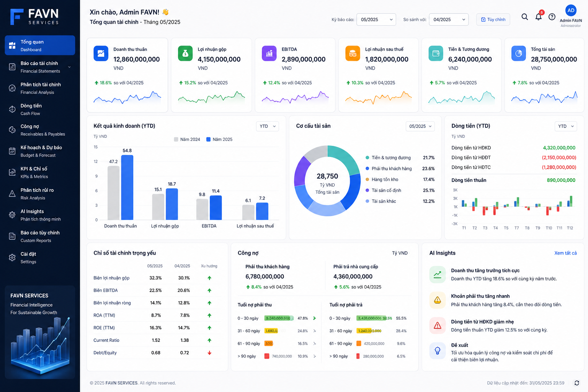The image size is (588, 392).
Task: Click the yellow warning icon for Khoản phải thu
Action: point(438,300)
